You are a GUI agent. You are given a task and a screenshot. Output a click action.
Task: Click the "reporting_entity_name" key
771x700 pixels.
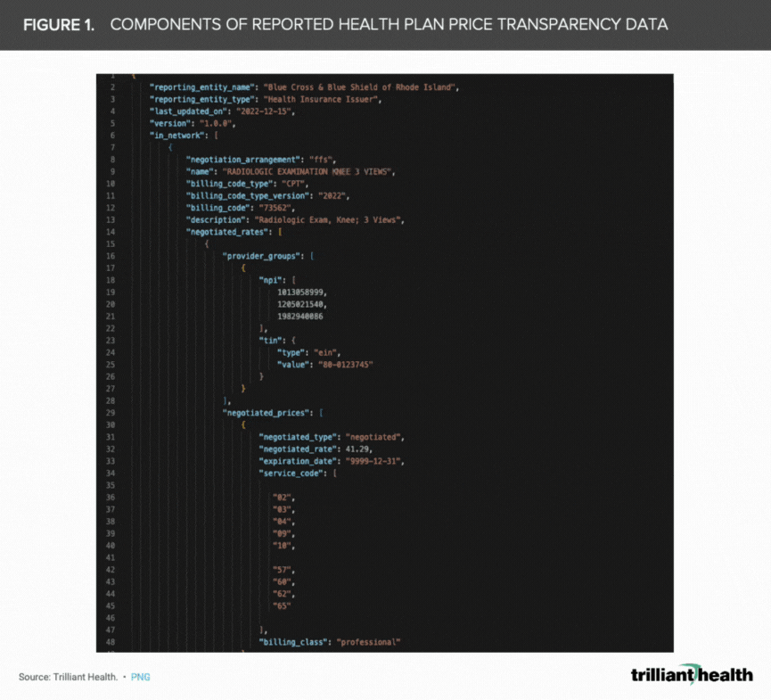(201, 87)
